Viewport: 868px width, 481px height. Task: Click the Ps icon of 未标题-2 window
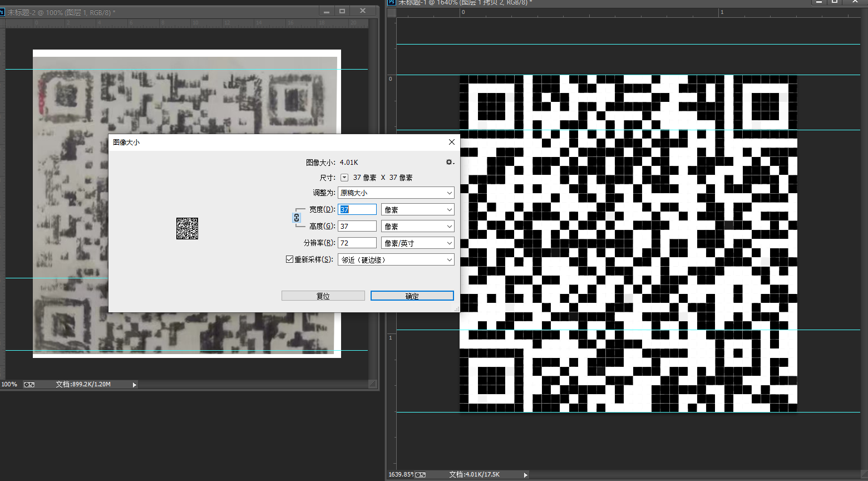click(x=2, y=12)
